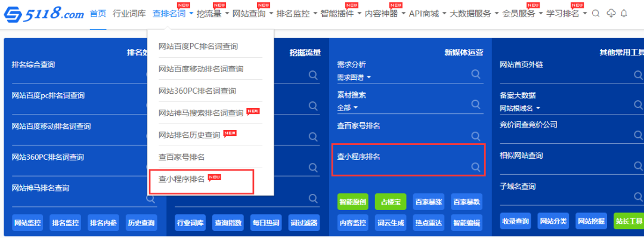Click the 网站监控 button

(27, 223)
